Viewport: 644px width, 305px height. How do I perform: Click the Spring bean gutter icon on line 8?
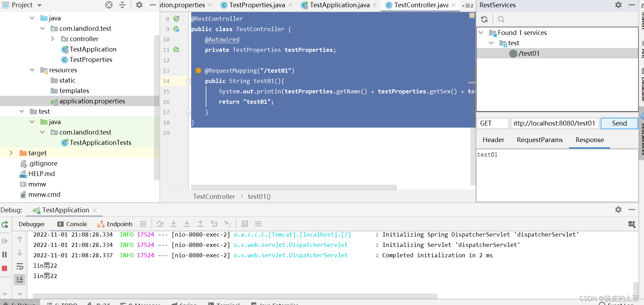click(176, 19)
